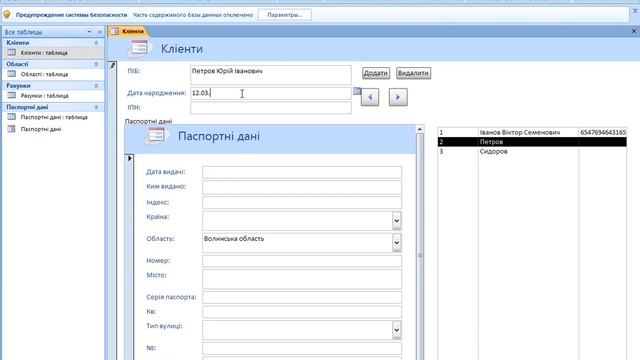Click the Серія паспорта input field
Viewport: 640px width, 360px height.
[302, 297]
